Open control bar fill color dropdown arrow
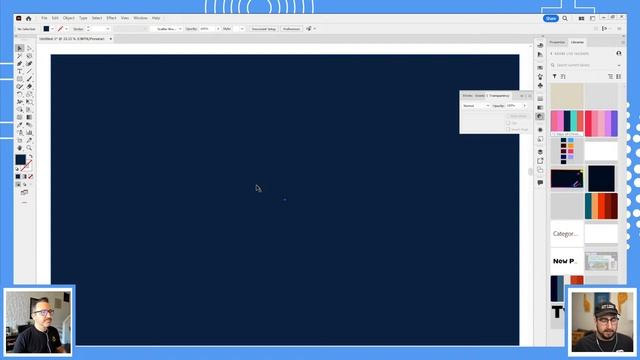The width and height of the screenshot is (640, 360). pos(52,29)
